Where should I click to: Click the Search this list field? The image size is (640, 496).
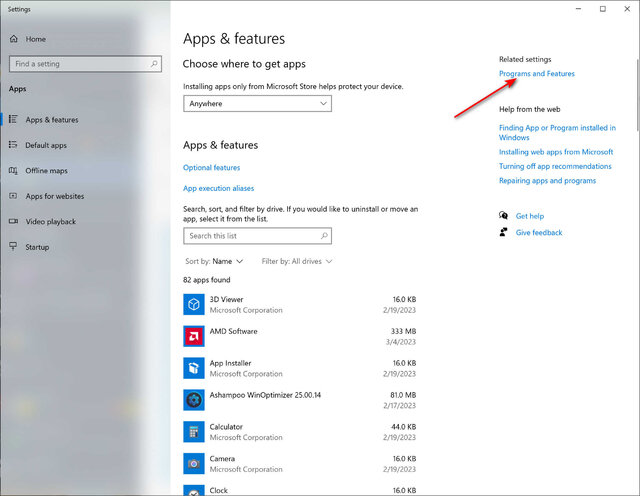click(250, 236)
